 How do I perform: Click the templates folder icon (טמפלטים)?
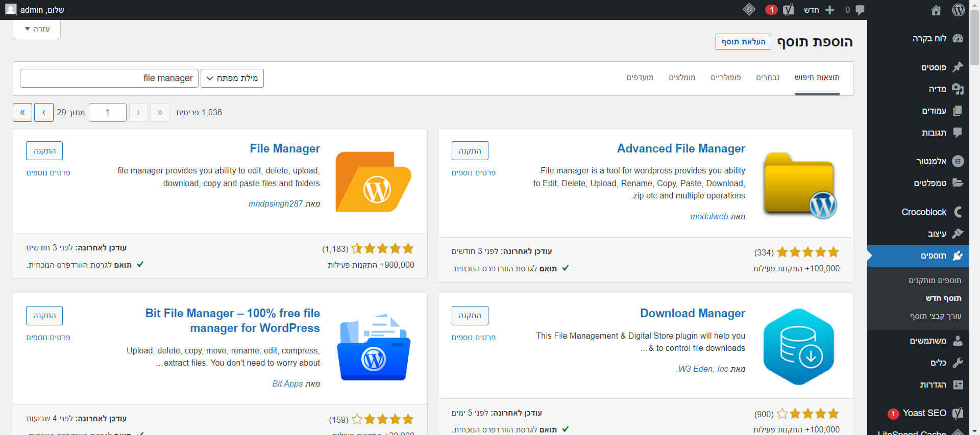click(958, 183)
